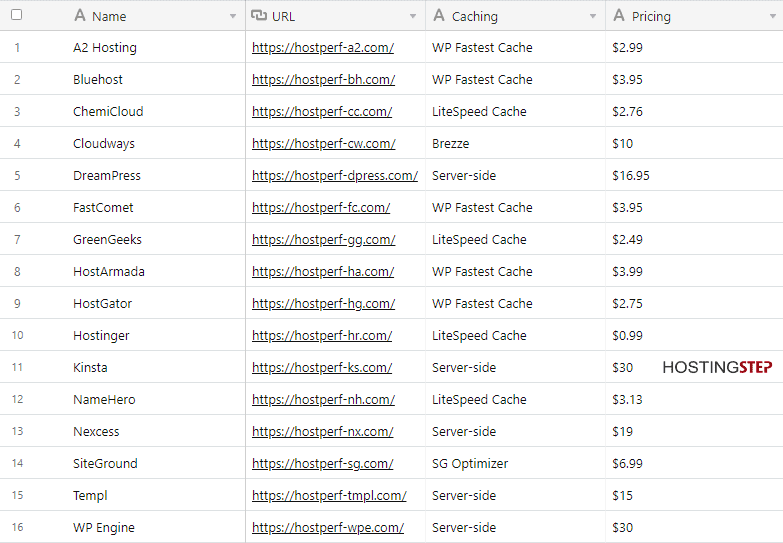The width and height of the screenshot is (783, 543).
Task: Click the hostperf-wpe.com link
Action: pyautogui.click(x=328, y=528)
